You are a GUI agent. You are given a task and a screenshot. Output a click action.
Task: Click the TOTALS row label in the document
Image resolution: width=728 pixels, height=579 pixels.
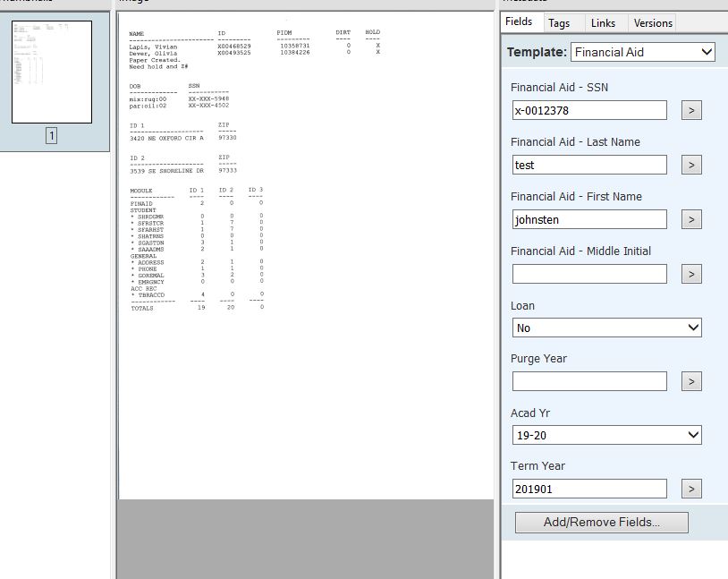141,308
